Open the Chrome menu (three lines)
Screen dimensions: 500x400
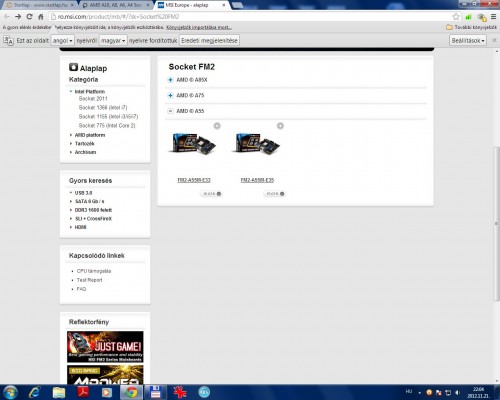[494, 17]
